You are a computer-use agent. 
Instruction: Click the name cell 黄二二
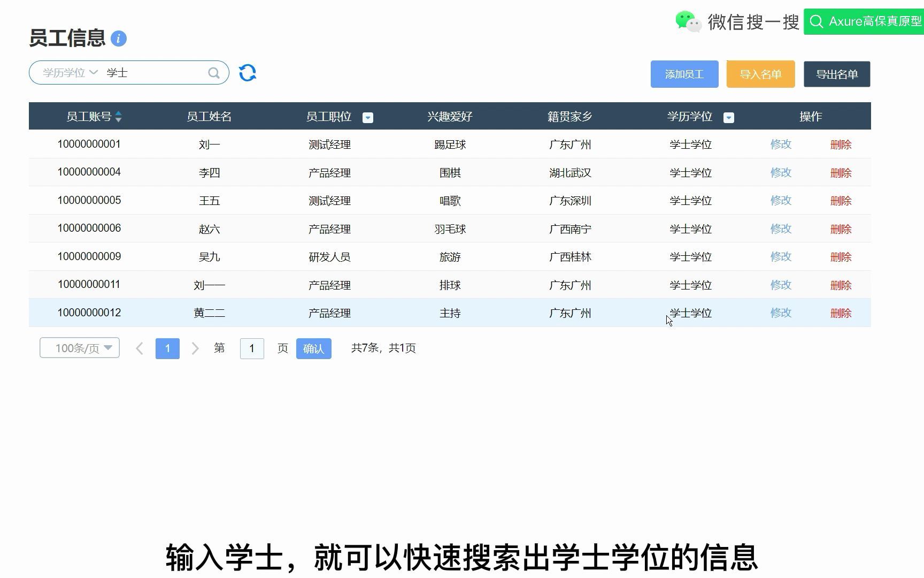(x=210, y=313)
